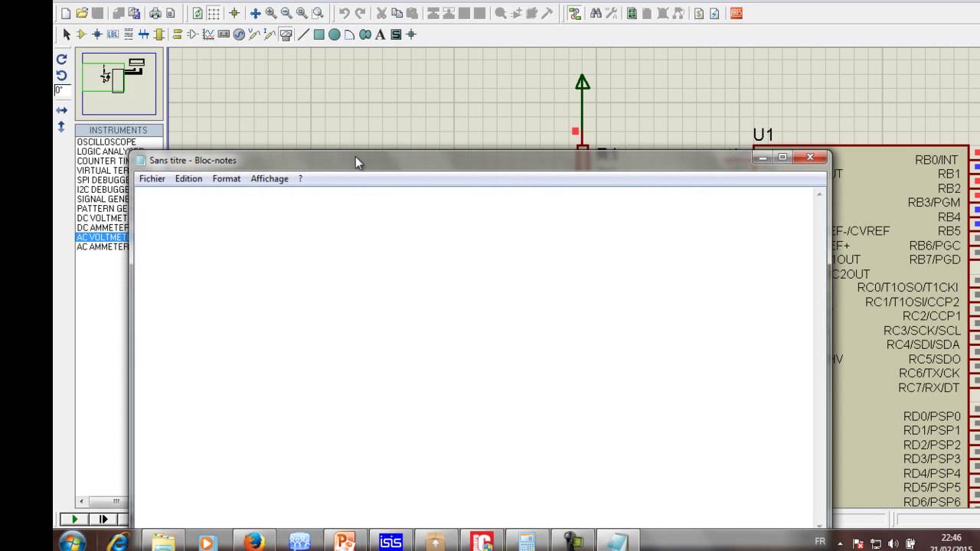Viewport: 980px width, 551px height.
Task: Select the 2D circle graphics tool
Action: pos(334,34)
